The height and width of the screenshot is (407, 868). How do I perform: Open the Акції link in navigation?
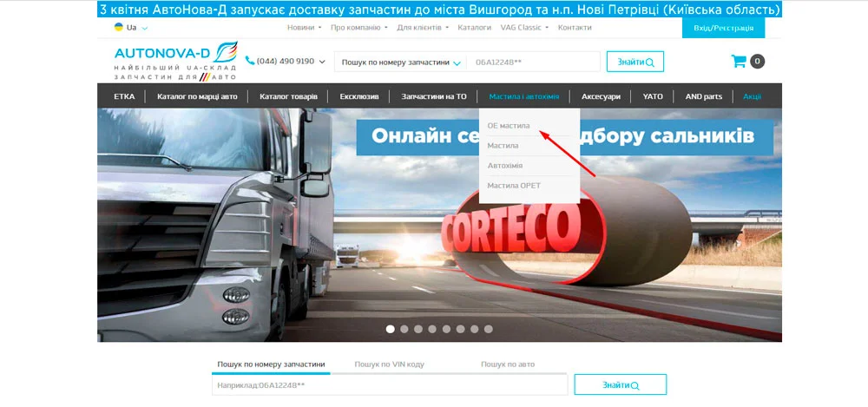click(752, 96)
